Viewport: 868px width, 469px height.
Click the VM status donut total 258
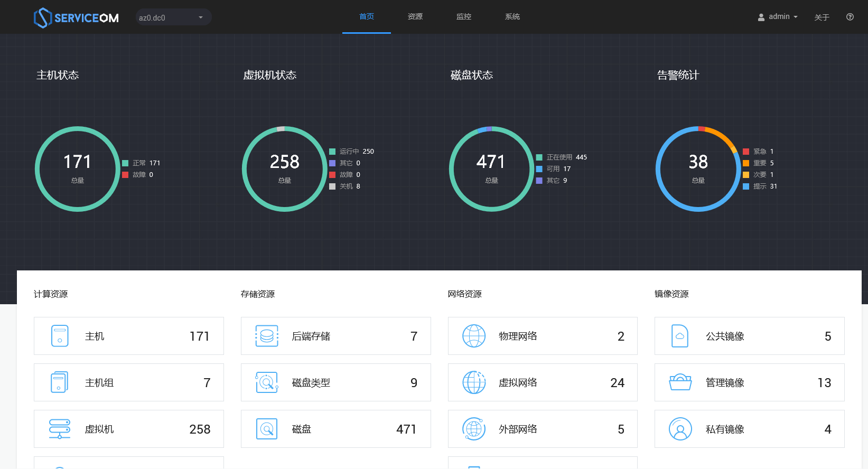285,162
